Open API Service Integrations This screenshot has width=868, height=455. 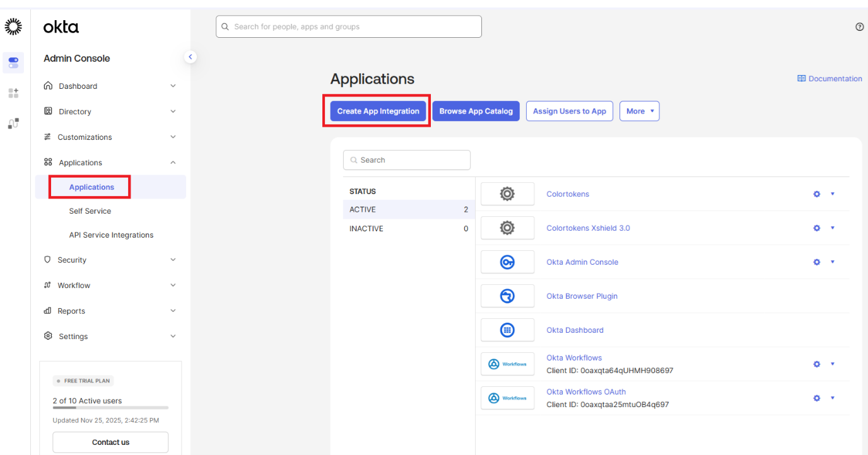[x=111, y=234]
